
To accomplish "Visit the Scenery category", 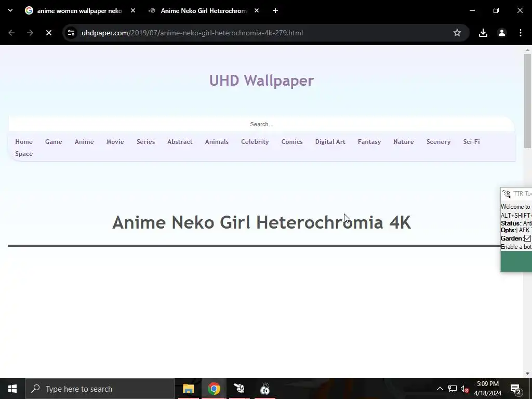I will point(438,142).
